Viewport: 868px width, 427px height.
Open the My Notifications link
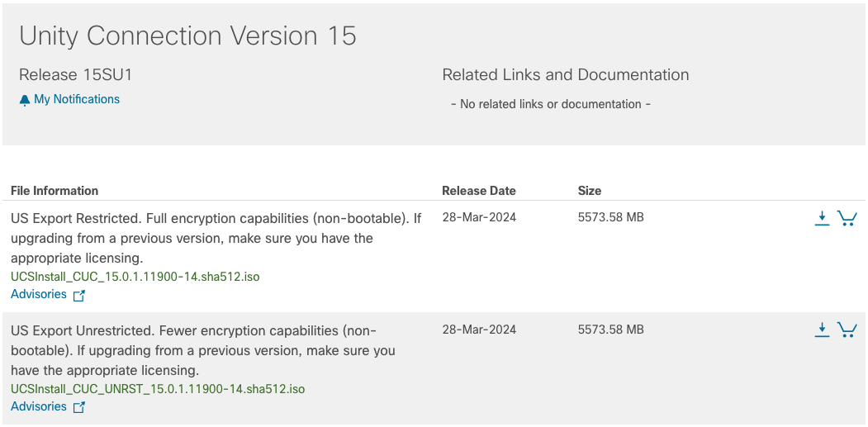pyautogui.click(x=77, y=99)
